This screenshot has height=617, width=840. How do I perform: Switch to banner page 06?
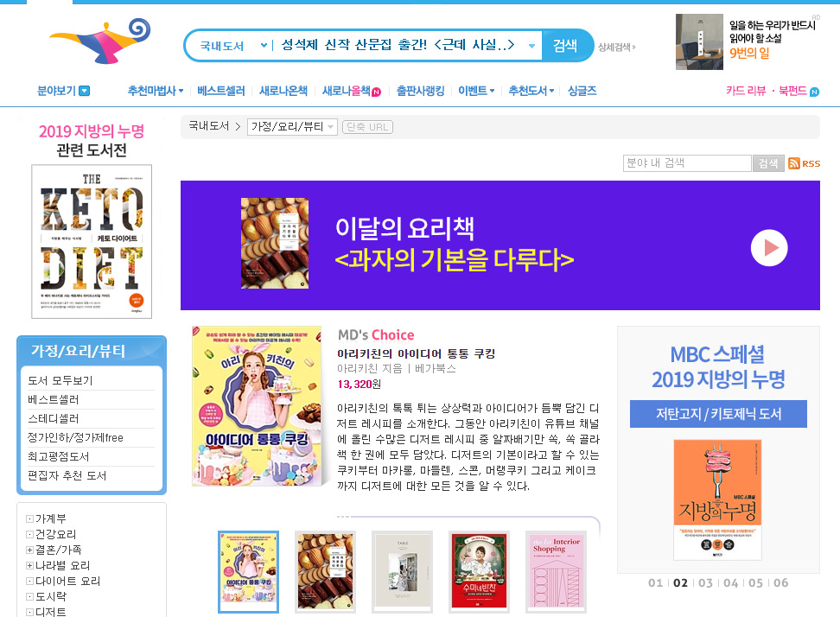click(781, 582)
